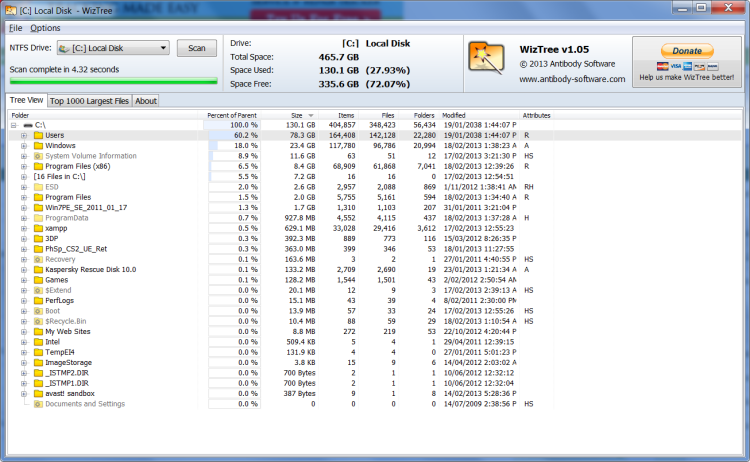750x462 pixels.
Task: Click the My Web Sites folder icon
Action: pos(39,331)
